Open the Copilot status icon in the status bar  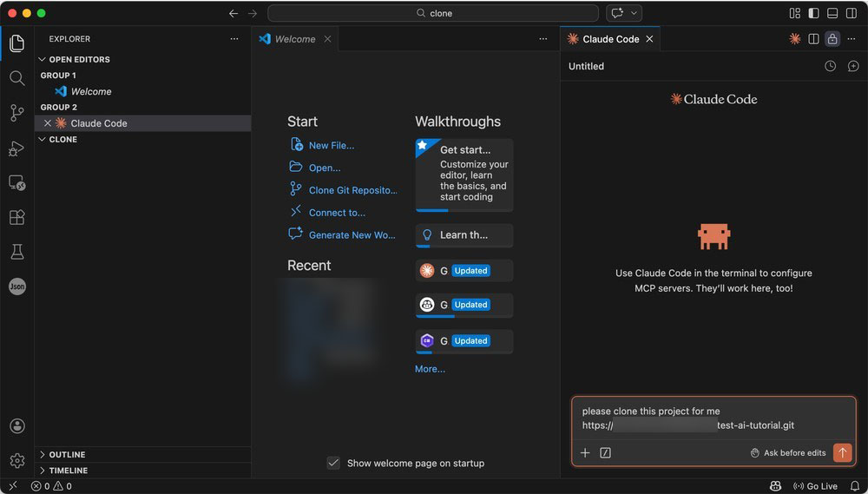point(775,486)
